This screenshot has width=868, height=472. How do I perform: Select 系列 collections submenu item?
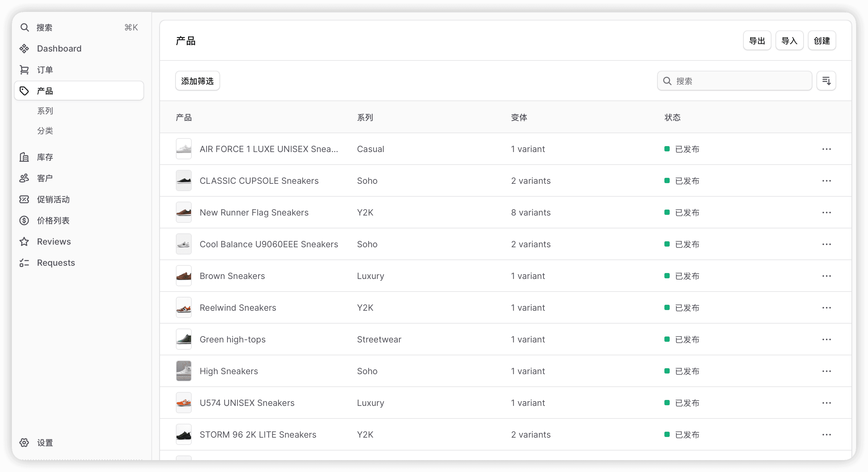(x=45, y=111)
